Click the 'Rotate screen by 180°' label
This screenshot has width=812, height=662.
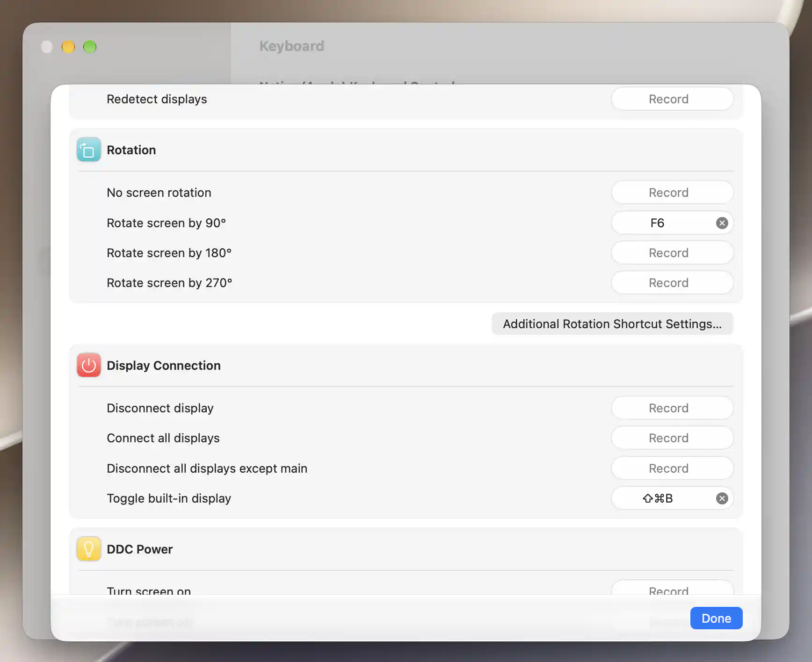pyautogui.click(x=169, y=253)
